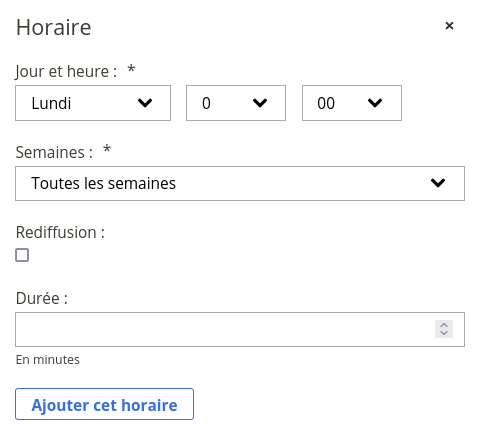The image size is (480, 430).
Task: Click the chevron arrow beside Lundi
Action: [x=145, y=103]
